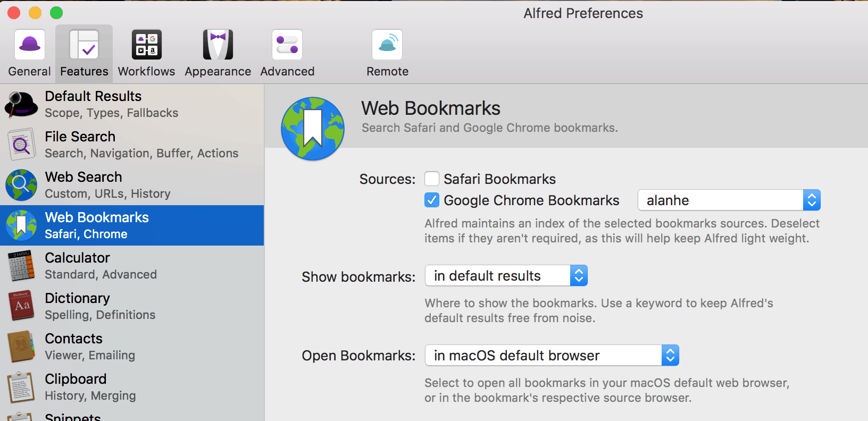Click the Contacts address book icon

click(21, 347)
